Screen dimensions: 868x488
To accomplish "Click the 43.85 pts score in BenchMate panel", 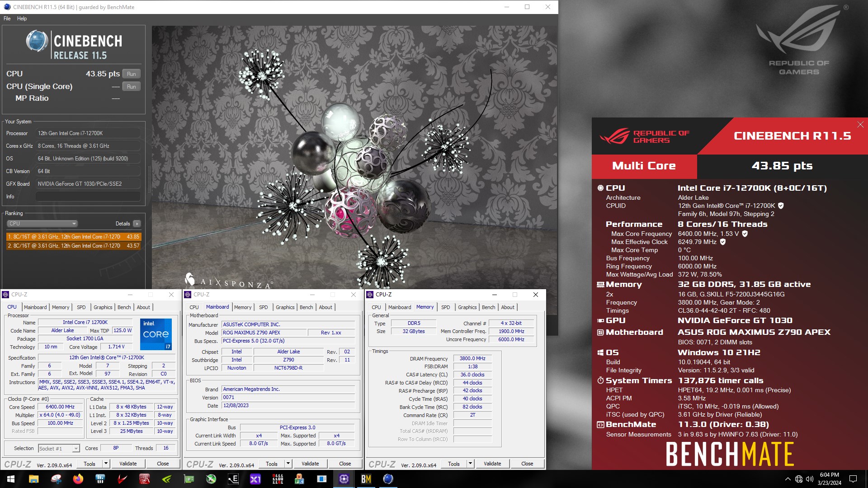I will tap(782, 166).
